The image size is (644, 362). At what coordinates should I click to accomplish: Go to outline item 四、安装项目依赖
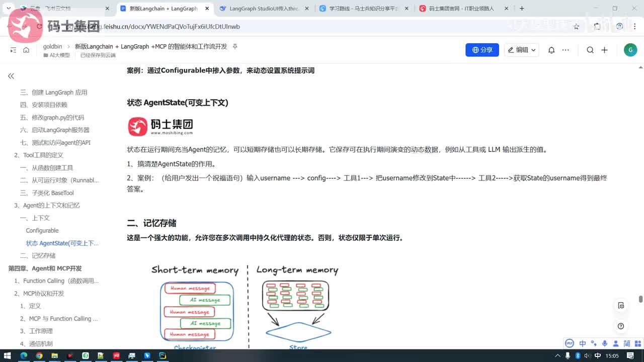[44, 105]
